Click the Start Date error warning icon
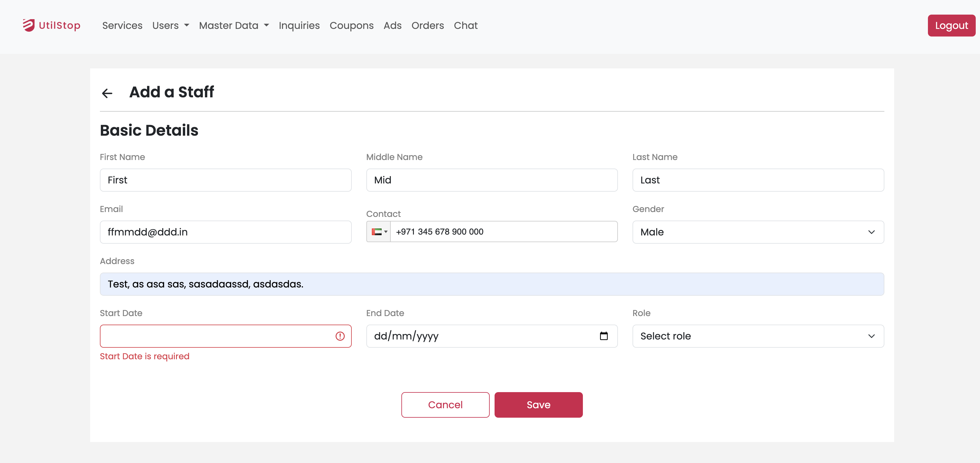 [340, 336]
